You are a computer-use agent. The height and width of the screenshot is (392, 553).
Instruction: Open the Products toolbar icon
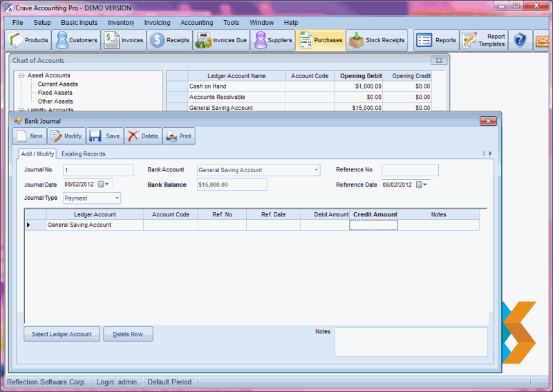coord(28,40)
